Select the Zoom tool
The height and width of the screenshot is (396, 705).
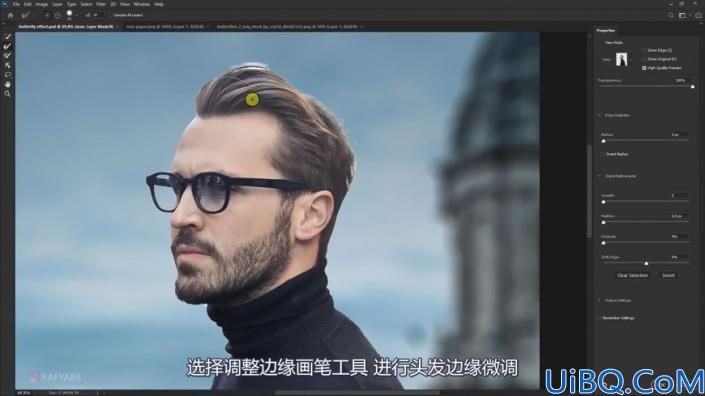pyautogui.click(x=7, y=93)
